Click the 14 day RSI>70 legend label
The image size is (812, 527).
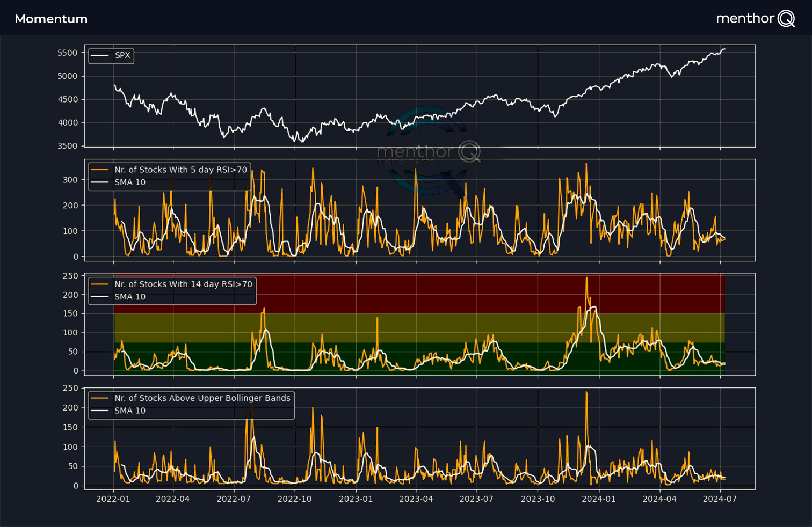point(183,284)
